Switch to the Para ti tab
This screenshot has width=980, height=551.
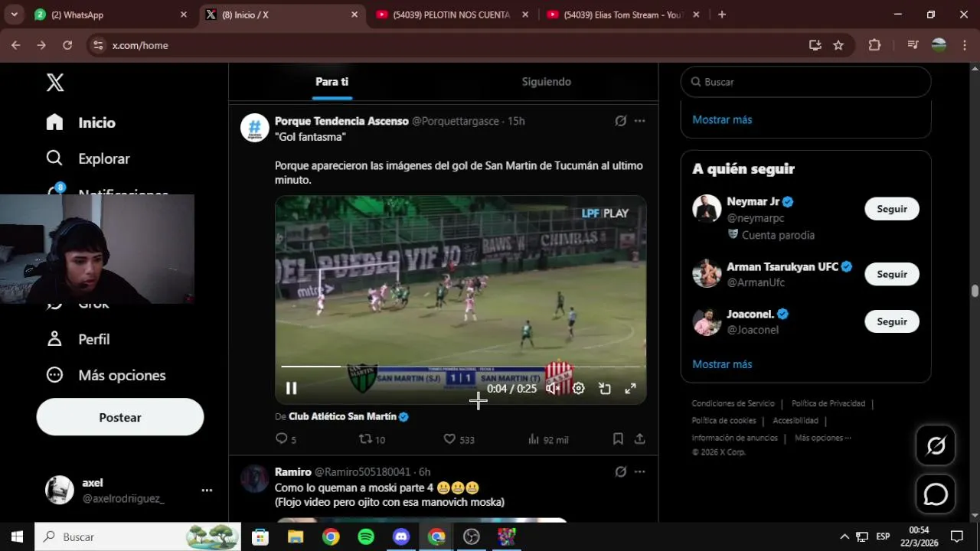pos(332,82)
